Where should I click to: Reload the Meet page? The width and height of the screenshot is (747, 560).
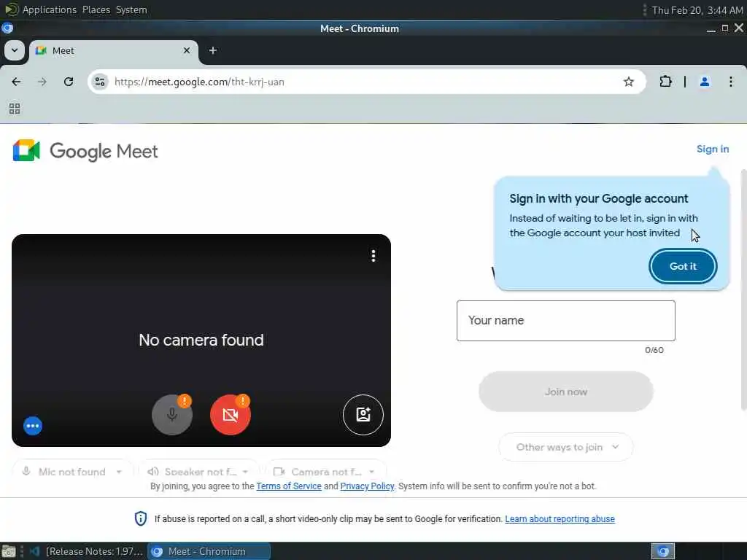(x=69, y=82)
